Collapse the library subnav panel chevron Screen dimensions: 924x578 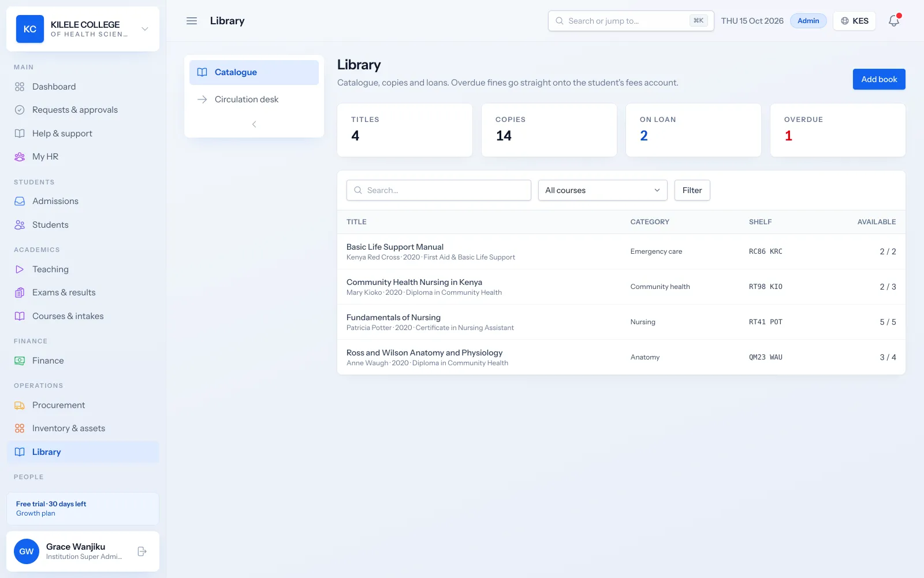coord(254,124)
